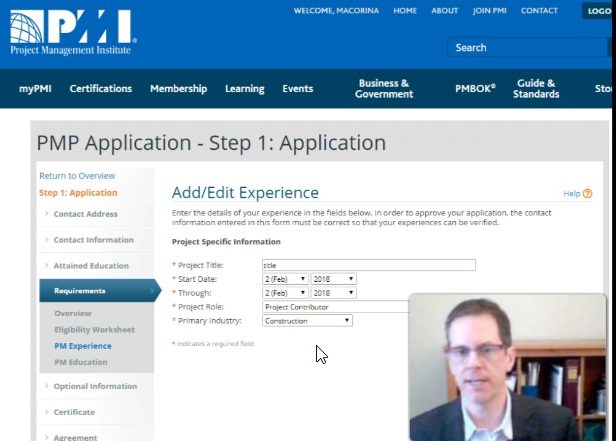Open Start Date year dropdown
616x441 pixels.
(x=334, y=279)
